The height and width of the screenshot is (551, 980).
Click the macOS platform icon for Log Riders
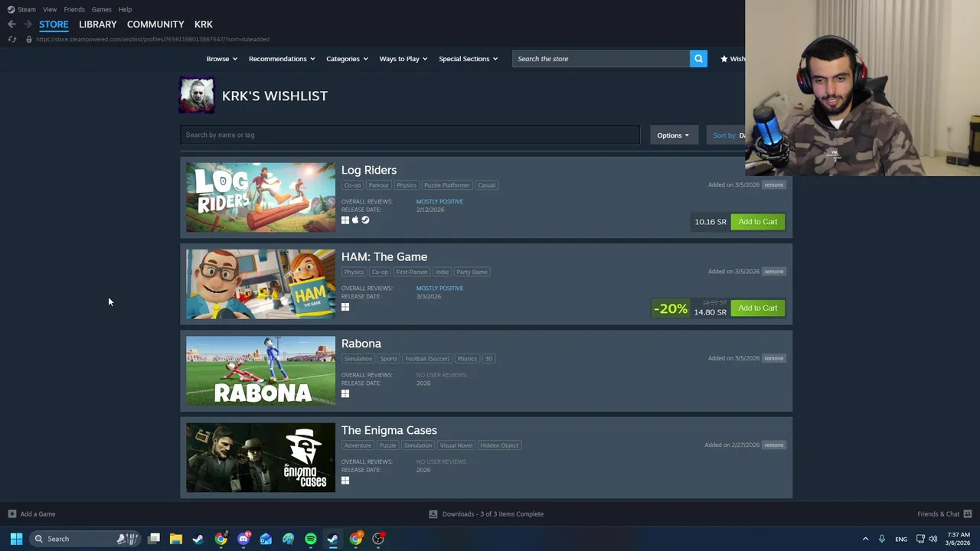click(x=355, y=220)
